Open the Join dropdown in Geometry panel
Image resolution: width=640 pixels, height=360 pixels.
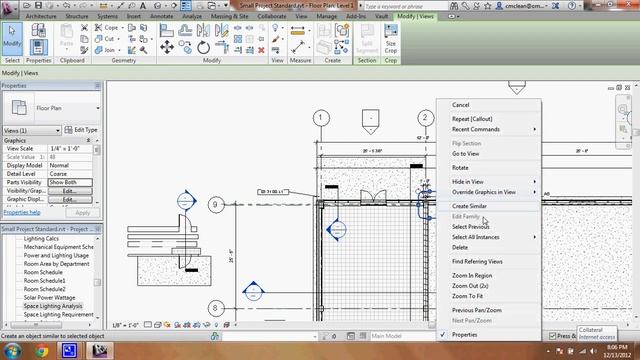tap(119, 50)
